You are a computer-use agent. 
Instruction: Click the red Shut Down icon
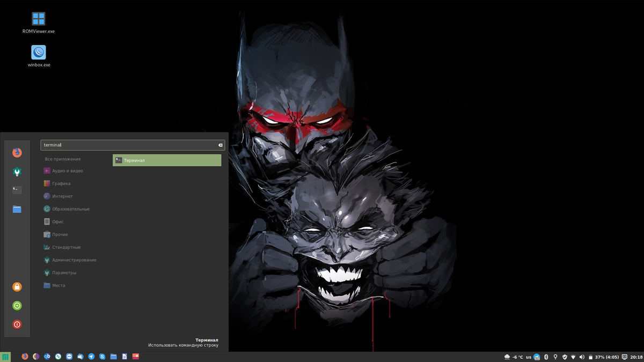(x=17, y=324)
